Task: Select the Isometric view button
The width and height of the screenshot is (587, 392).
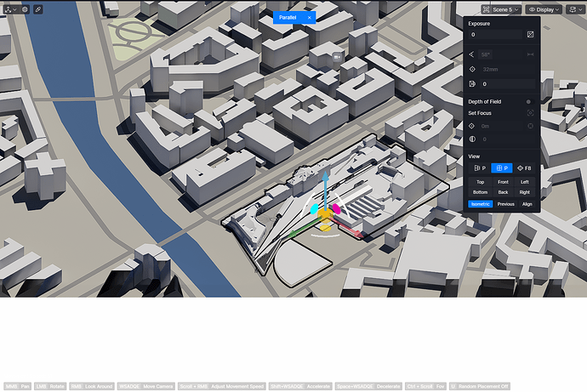Action: [x=481, y=204]
